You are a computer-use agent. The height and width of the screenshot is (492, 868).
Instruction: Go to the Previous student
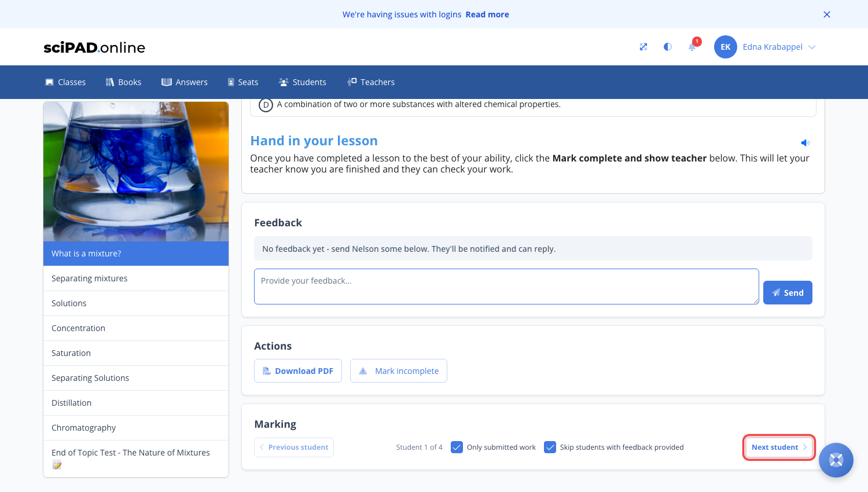(x=294, y=447)
